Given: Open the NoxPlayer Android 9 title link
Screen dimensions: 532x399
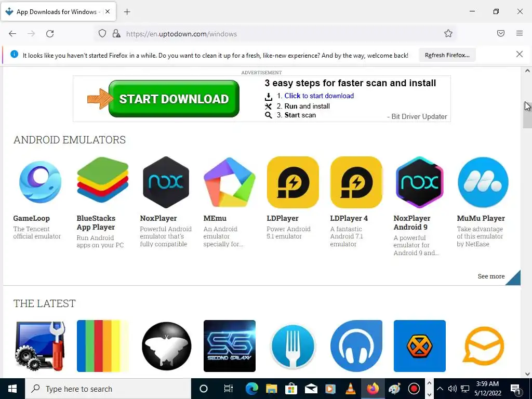Looking at the screenshot, I should click(412, 222).
